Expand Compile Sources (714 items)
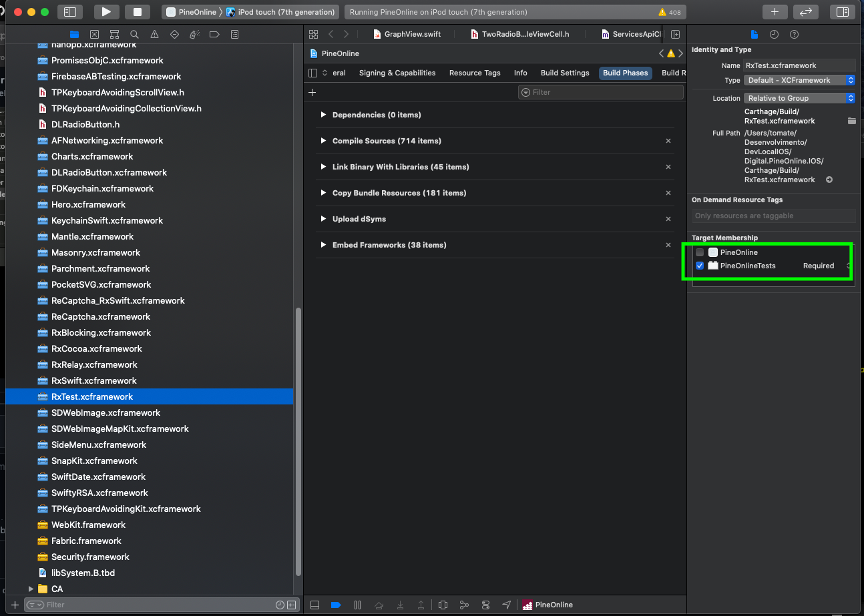This screenshot has height=616, width=864. coord(324,141)
